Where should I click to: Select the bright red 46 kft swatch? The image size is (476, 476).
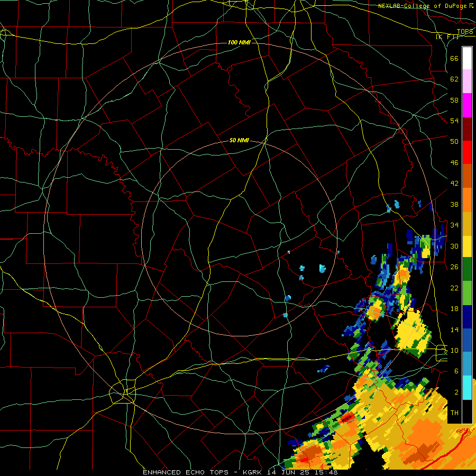tap(467, 152)
